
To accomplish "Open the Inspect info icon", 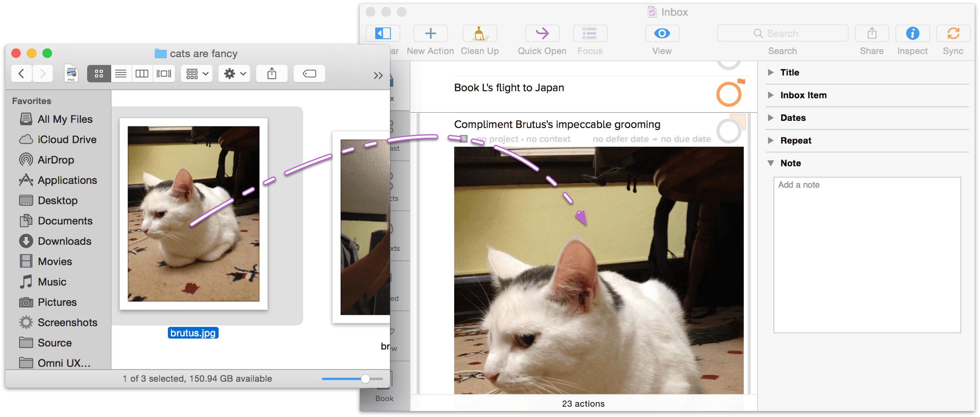I will click(x=912, y=33).
